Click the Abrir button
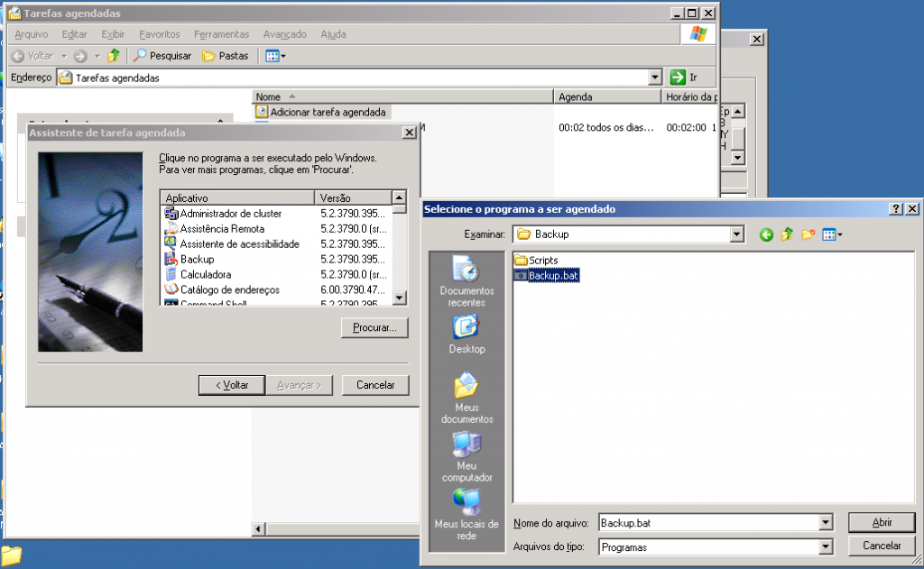 pyautogui.click(x=882, y=522)
